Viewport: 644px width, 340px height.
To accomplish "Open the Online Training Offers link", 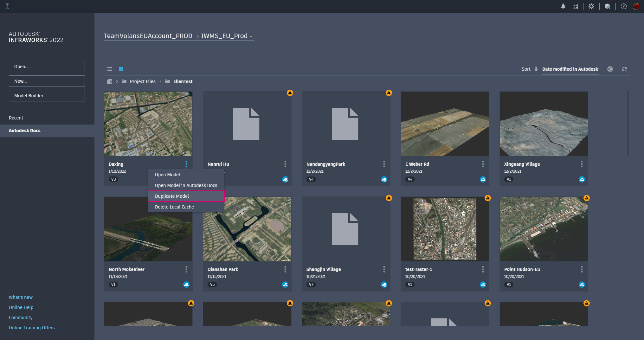I will 32,328.
